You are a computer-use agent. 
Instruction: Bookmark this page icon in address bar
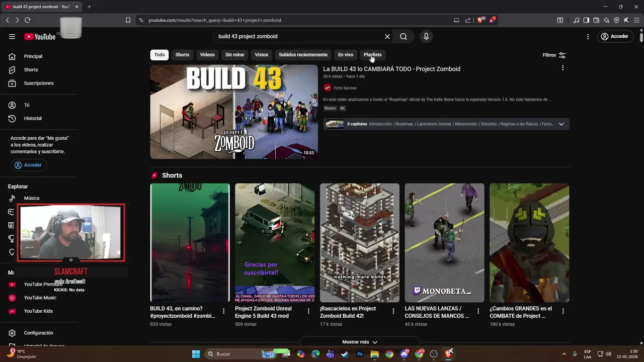click(128, 20)
